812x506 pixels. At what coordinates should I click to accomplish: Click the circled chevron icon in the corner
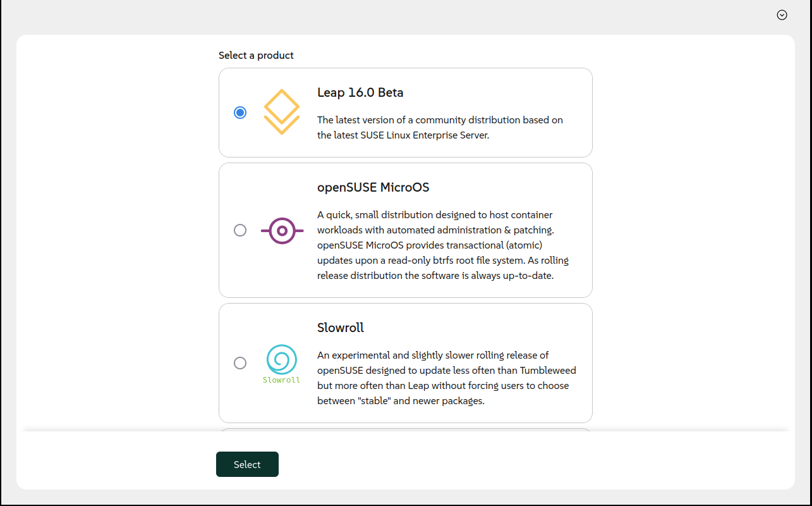(782, 15)
